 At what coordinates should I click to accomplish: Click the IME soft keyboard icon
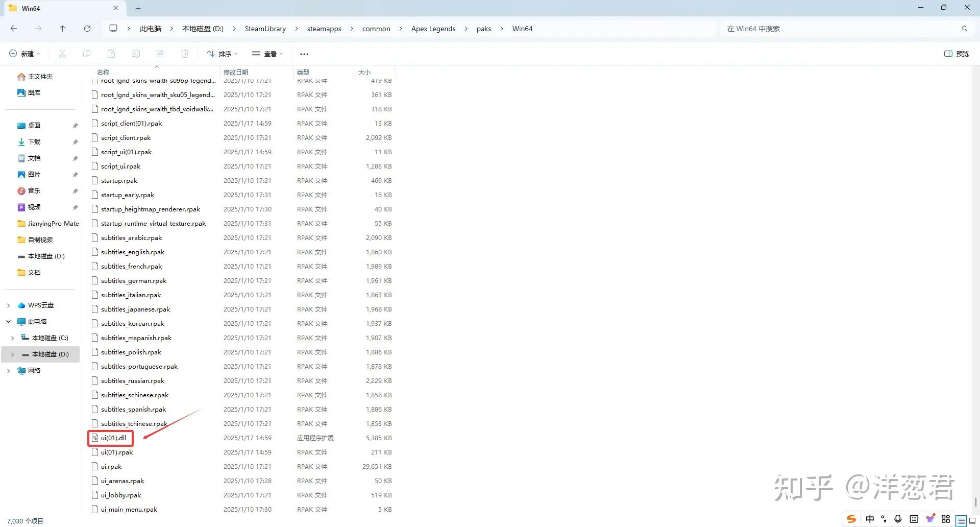[914, 519]
